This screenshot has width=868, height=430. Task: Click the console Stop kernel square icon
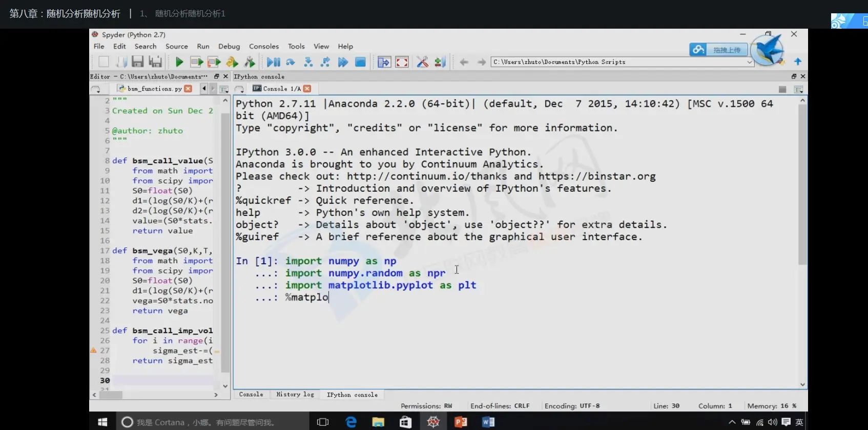click(x=782, y=89)
